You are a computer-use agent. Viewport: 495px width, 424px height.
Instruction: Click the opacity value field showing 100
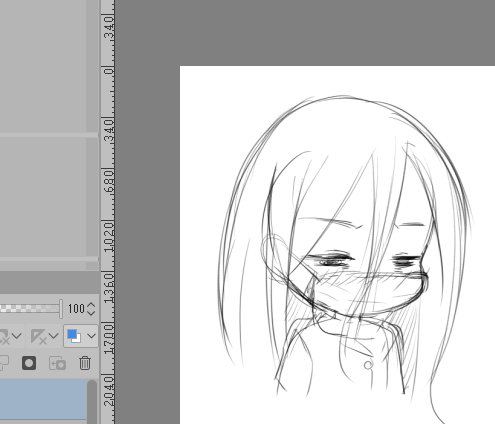click(76, 309)
